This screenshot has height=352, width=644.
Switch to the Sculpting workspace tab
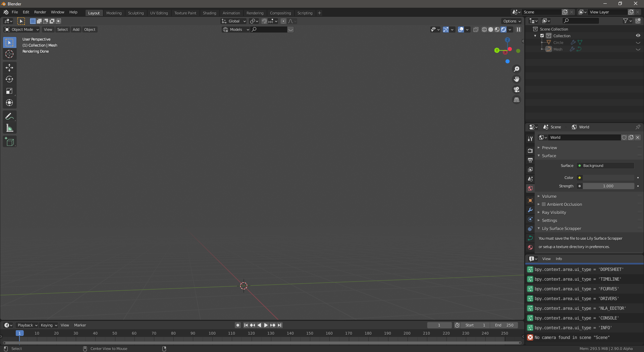pos(136,13)
